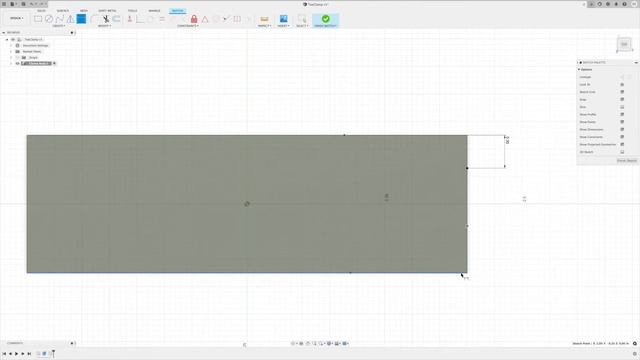Select the Trim scissors tool
The width and height of the screenshot is (640, 360).
pyautogui.click(x=106, y=19)
